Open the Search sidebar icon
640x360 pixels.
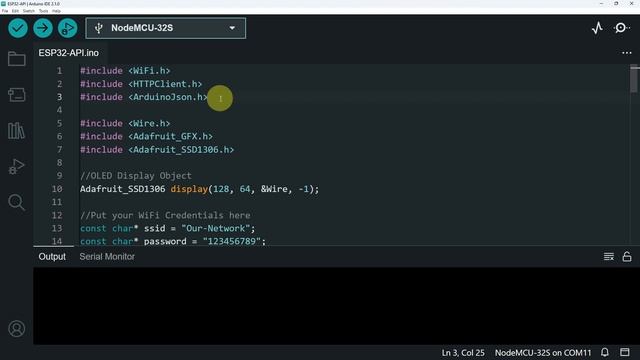point(17,202)
